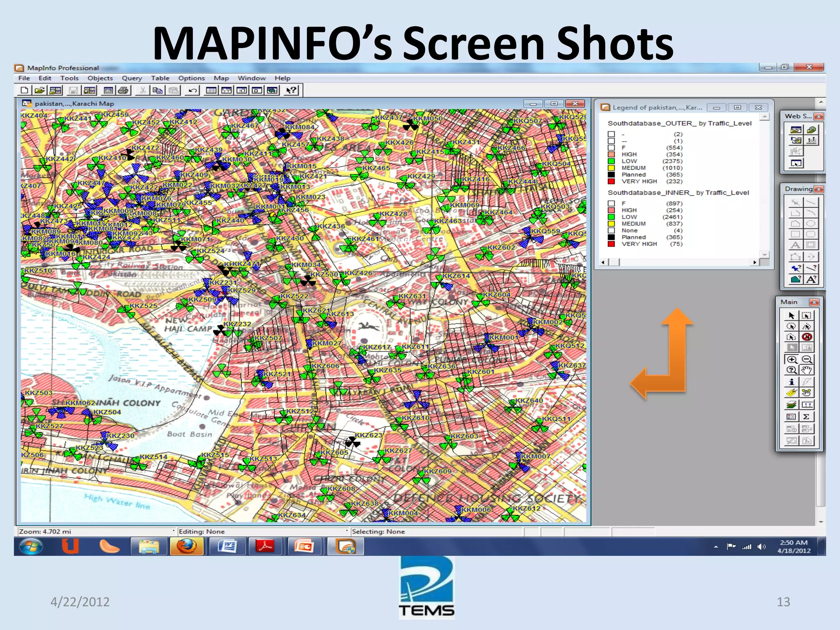Open the Window menu
The image size is (840, 630).
(252, 78)
